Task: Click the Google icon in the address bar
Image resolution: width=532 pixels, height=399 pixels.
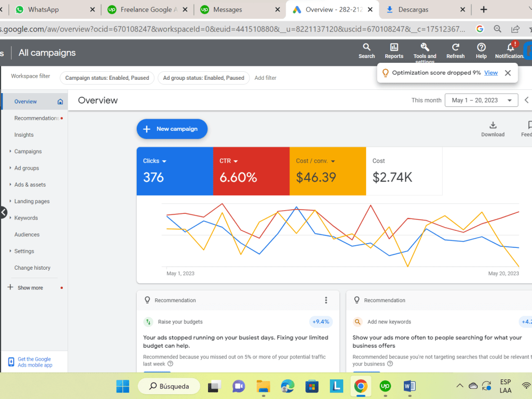Action: point(480,29)
